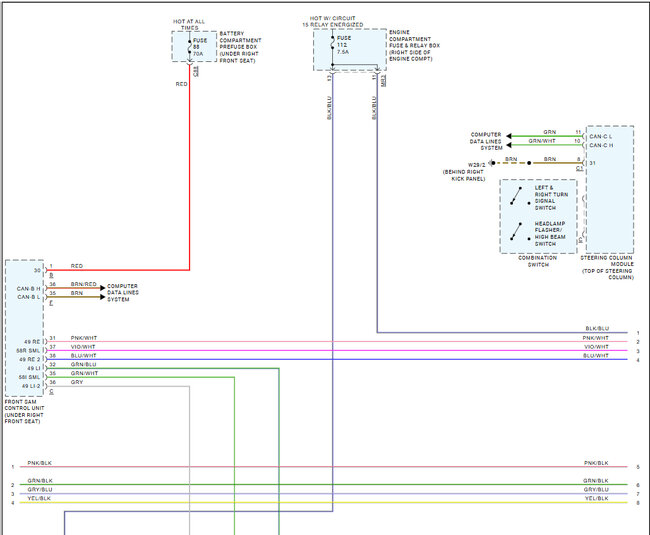Click the PNK/BLK wire label on the right

[597, 463]
